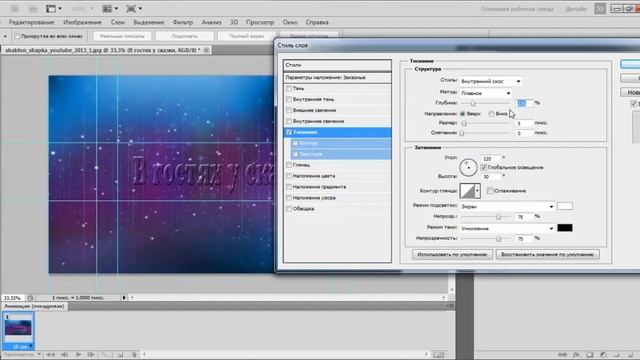Image resolution: width=640 pixels, height=360 pixels.
Task: Toggle Прокрутка во всех окнах checkbox
Action: coord(17,36)
